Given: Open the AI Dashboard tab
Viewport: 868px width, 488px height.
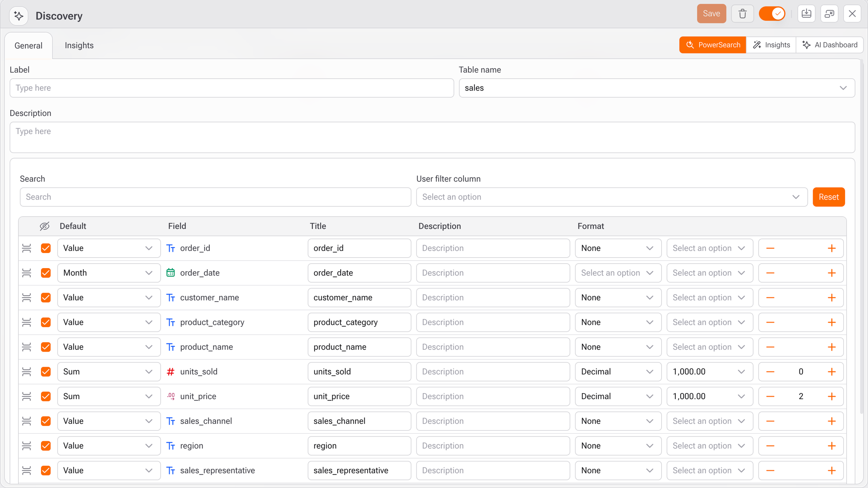Looking at the screenshot, I should point(830,45).
